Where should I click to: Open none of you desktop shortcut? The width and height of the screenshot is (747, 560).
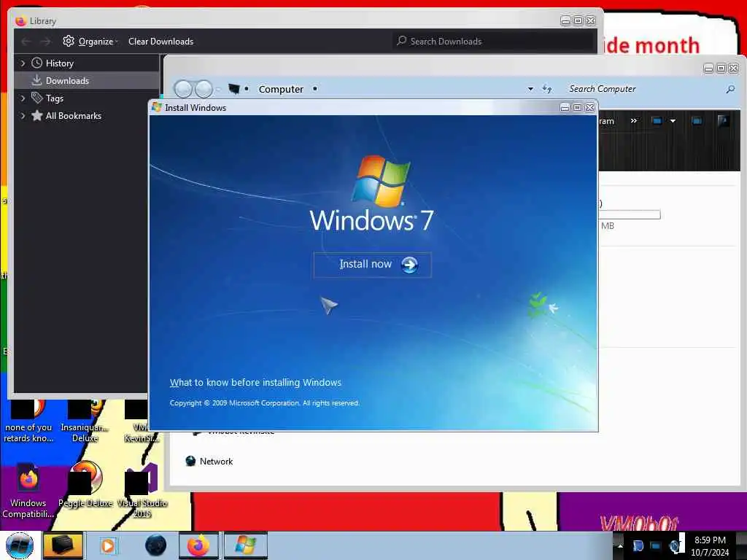[x=28, y=423]
